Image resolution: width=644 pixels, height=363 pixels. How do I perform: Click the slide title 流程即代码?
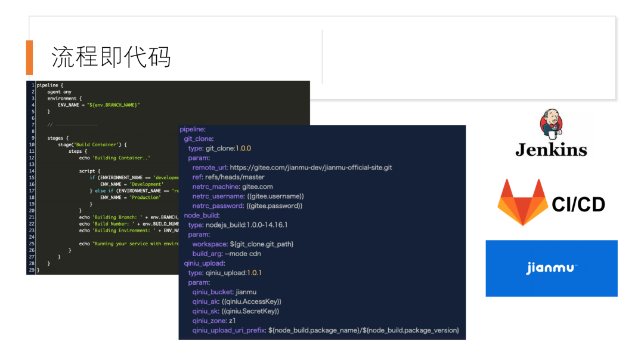point(111,57)
